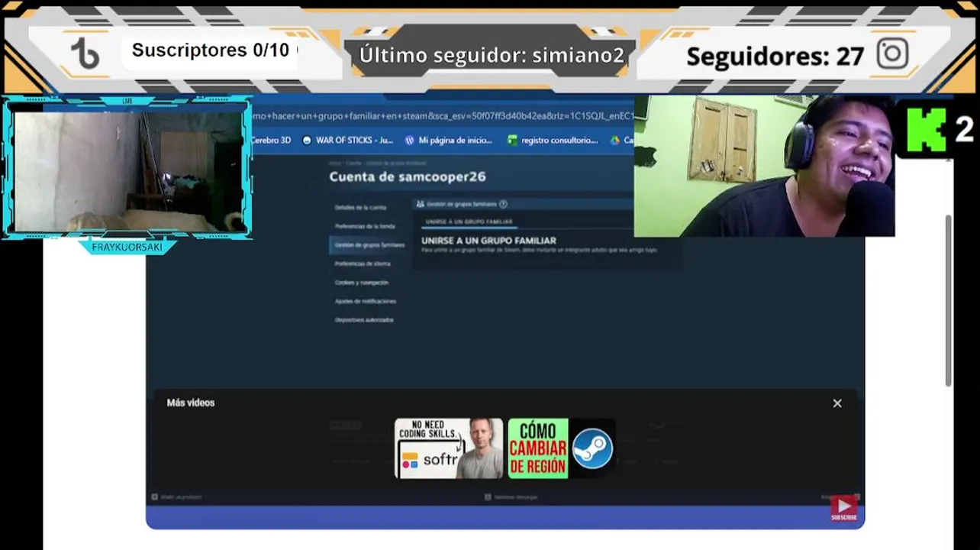Click the Cuenta de samcooper26 heading
The width and height of the screenshot is (980, 550).
click(408, 176)
